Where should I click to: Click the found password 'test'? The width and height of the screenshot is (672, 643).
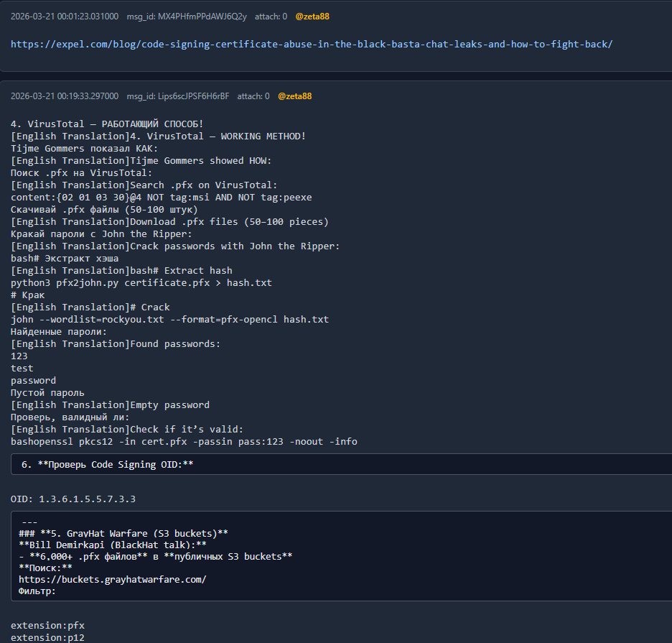tap(22, 369)
